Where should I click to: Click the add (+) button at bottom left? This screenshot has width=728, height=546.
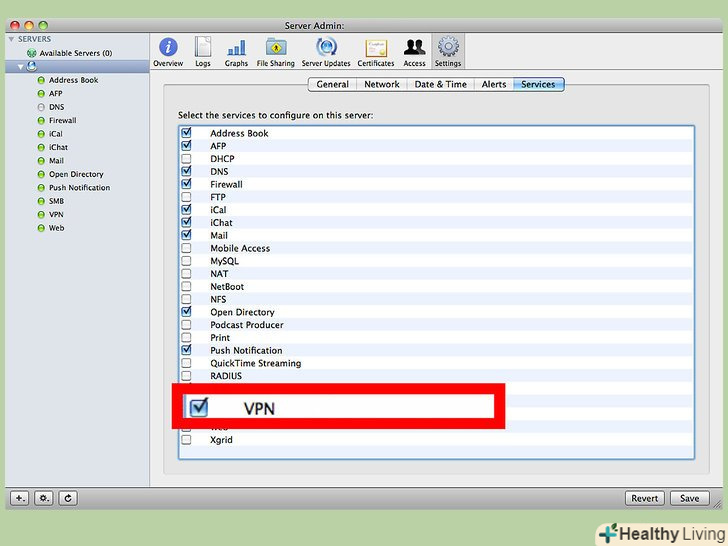pos(20,498)
